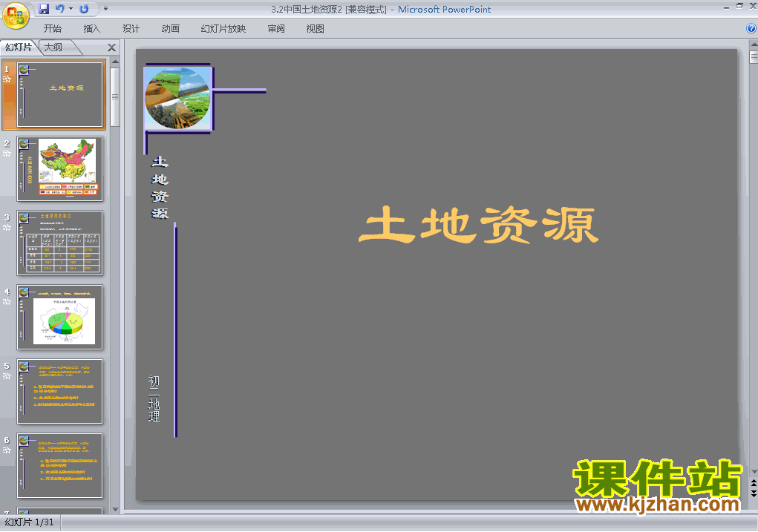This screenshot has width=758, height=532.
Task: Click animation star icon beside slide 1
Action: pyautogui.click(x=7, y=79)
